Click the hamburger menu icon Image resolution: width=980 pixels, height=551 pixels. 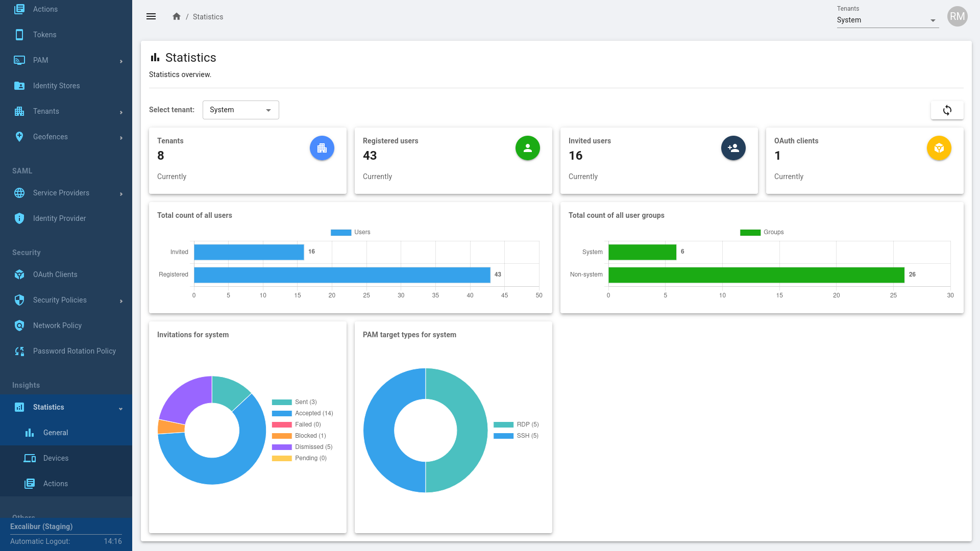(151, 16)
